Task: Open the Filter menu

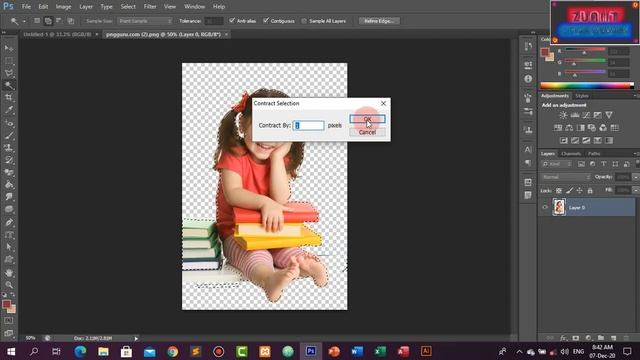Action: [150, 7]
